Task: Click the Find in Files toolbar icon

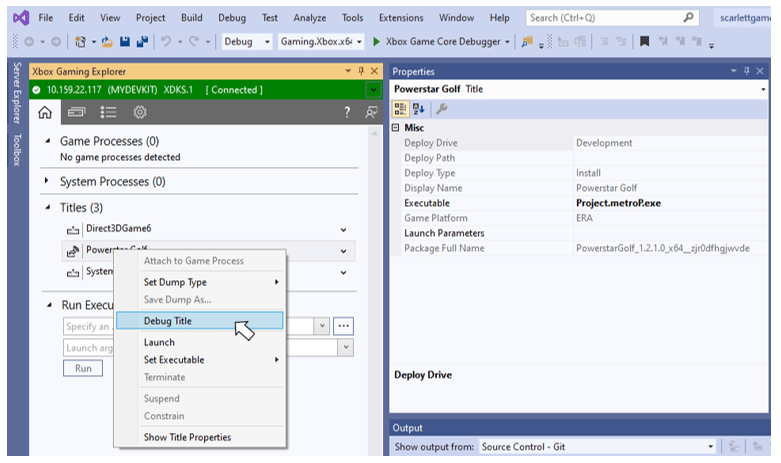Action: pyautogui.click(x=527, y=42)
